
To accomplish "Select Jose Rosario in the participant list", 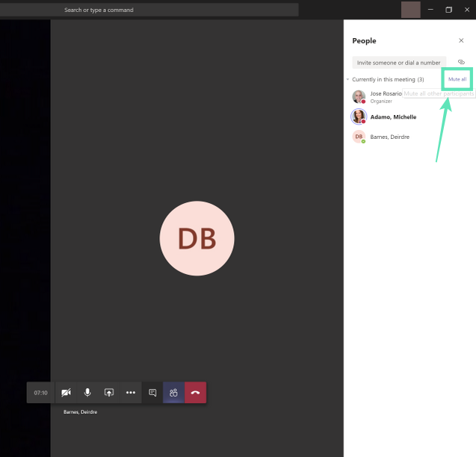I will [386, 94].
